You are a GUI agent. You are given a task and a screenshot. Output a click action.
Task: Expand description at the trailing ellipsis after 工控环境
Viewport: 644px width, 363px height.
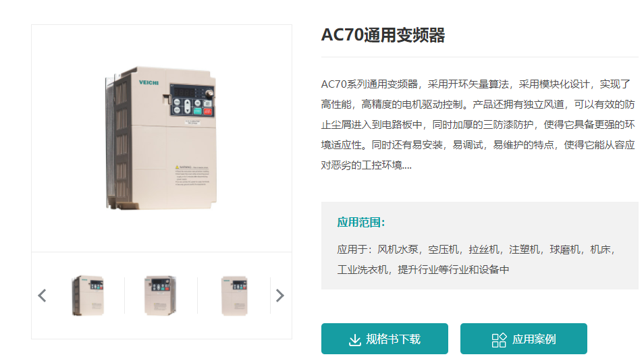(407, 165)
